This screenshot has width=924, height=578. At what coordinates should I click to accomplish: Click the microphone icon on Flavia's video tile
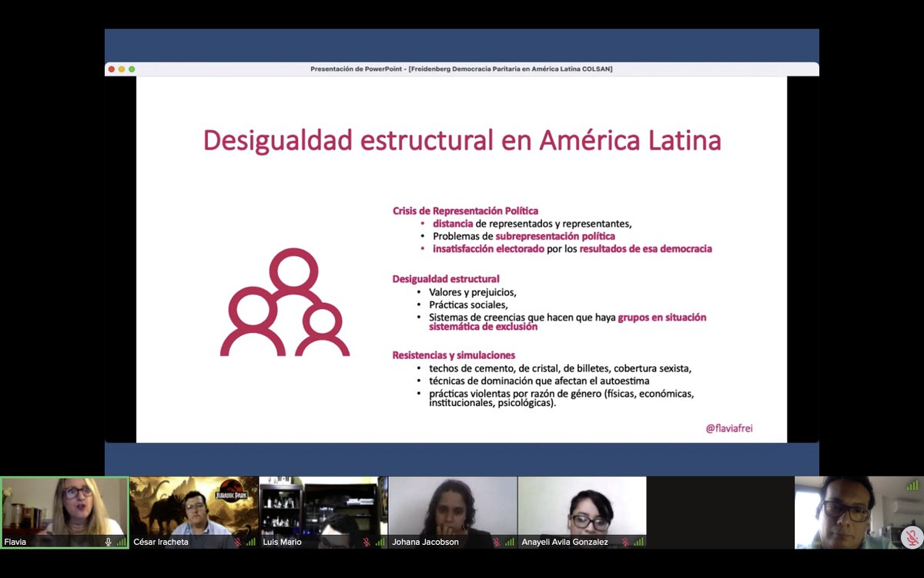tap(107, 543)
